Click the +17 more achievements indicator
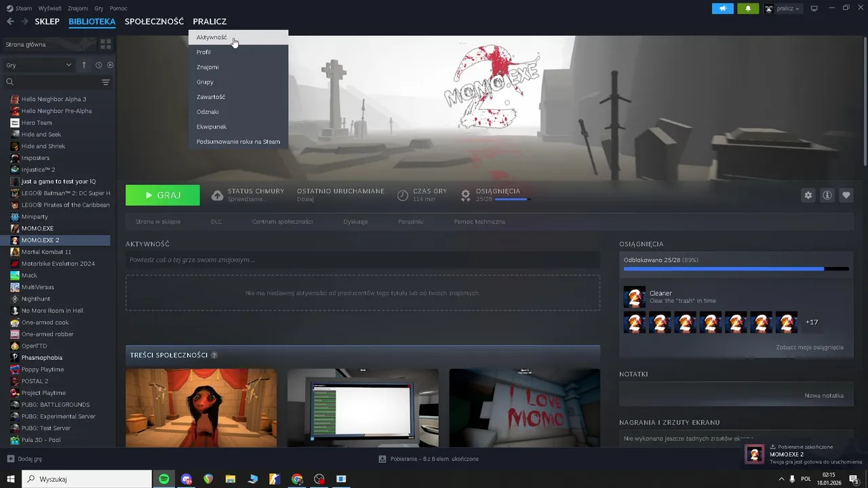 pyautogui.click(x=811, y=322)
